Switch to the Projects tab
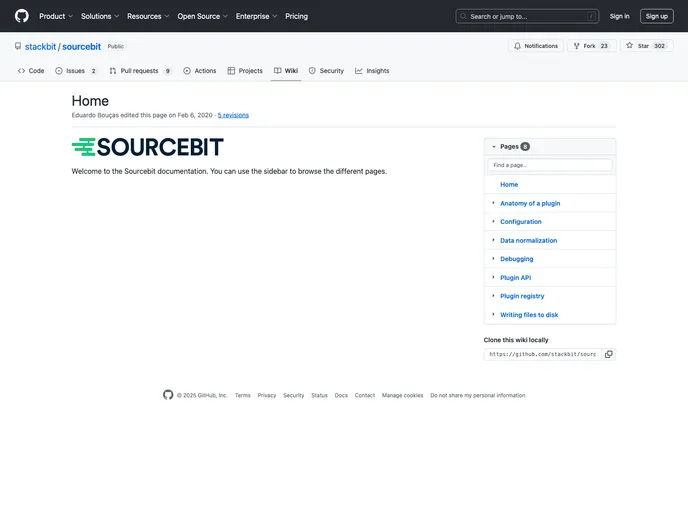 tap(245, 71)
